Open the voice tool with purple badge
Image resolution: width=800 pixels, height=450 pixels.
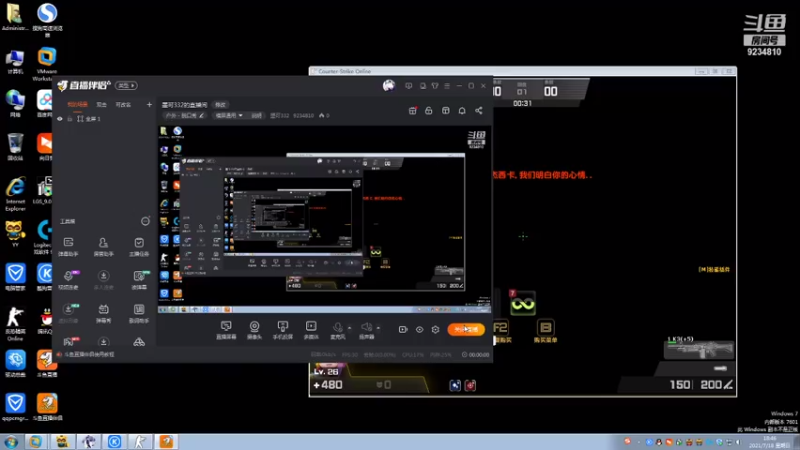click(68, 280)
